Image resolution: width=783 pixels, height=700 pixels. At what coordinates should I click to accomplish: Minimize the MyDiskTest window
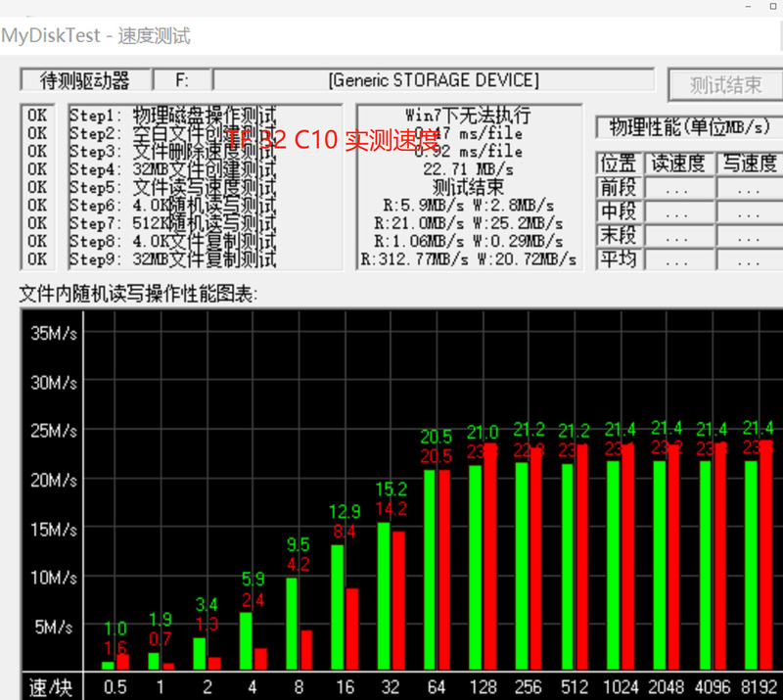(x=748, y=7)
